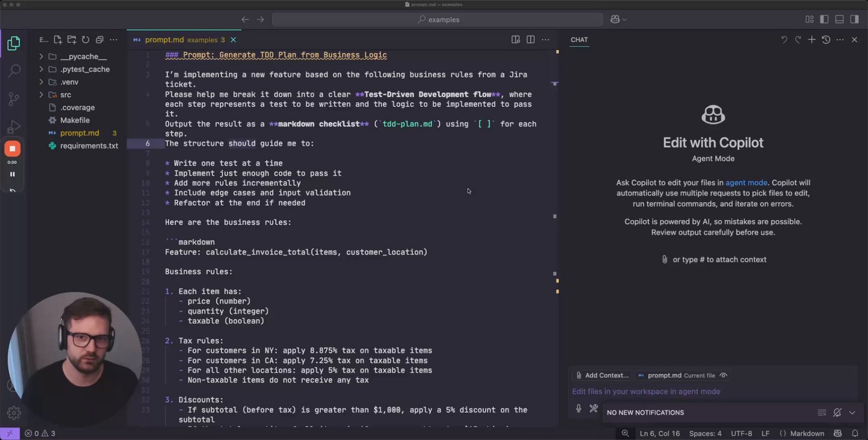
Task: Collapse all folders in the Explorer
Action: pyautogui.click(x=100, y=40)
